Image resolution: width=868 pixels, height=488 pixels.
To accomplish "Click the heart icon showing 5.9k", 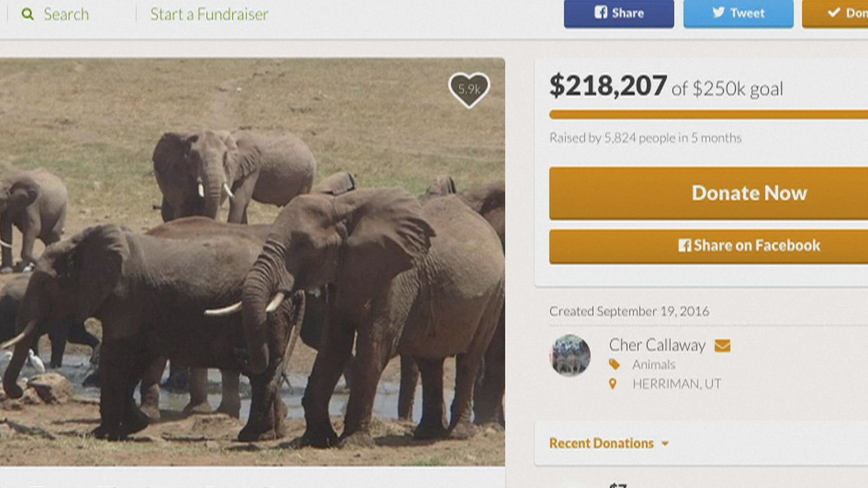I will tap(469, 89).
